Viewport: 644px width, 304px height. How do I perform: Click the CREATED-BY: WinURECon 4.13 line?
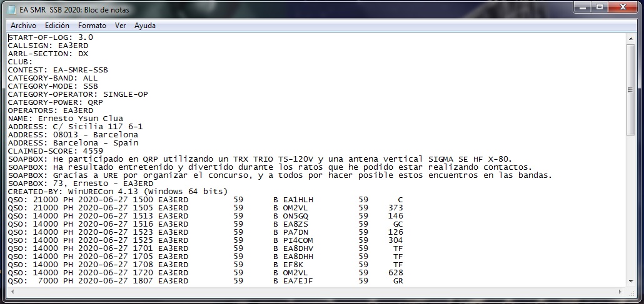click(118, 192)
